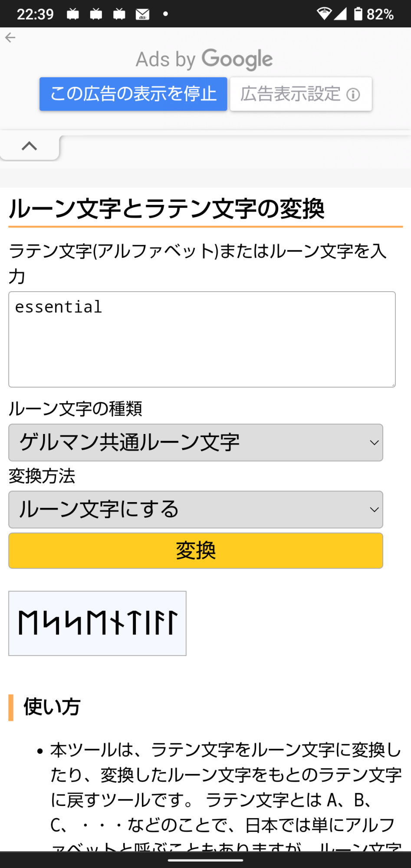Viewport: 411px width, 868px height.
Task: Tap the Ads by Google label
Action: click(204, 59)
